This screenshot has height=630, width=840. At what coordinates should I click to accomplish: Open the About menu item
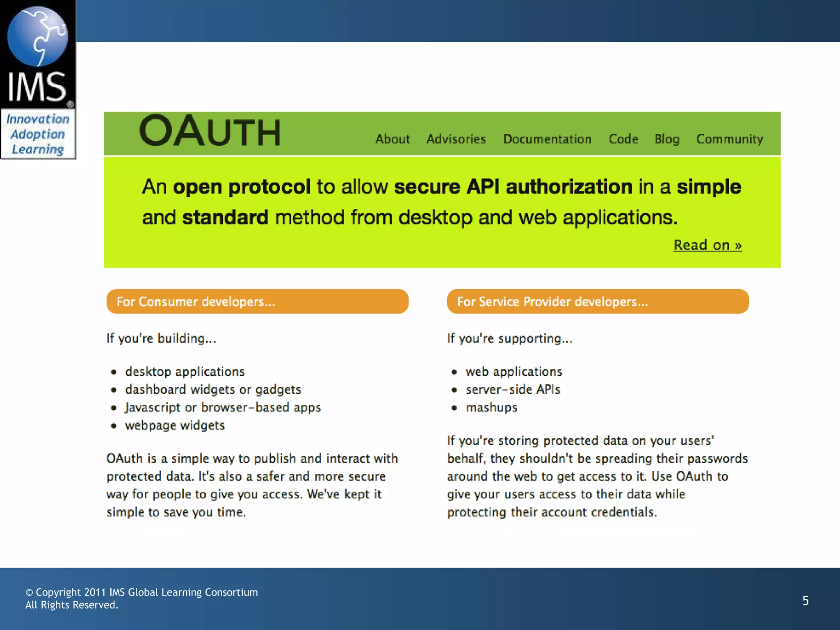click(393, 139)
